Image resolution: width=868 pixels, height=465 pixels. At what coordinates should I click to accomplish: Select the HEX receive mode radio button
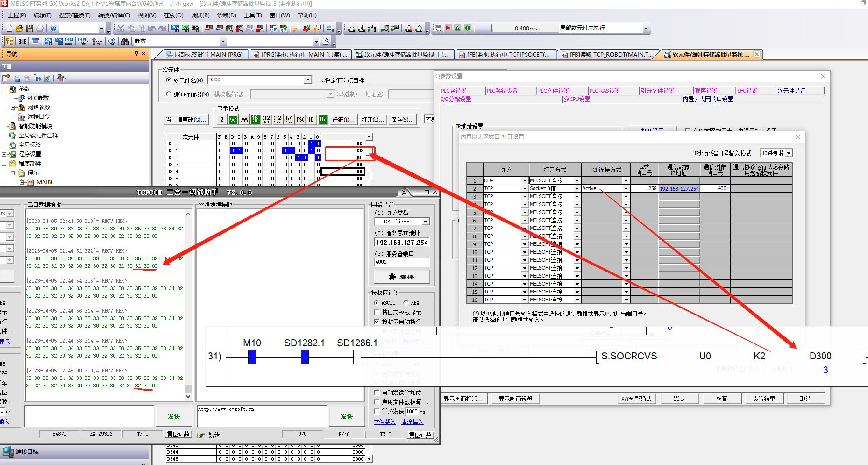coord(406,303)
